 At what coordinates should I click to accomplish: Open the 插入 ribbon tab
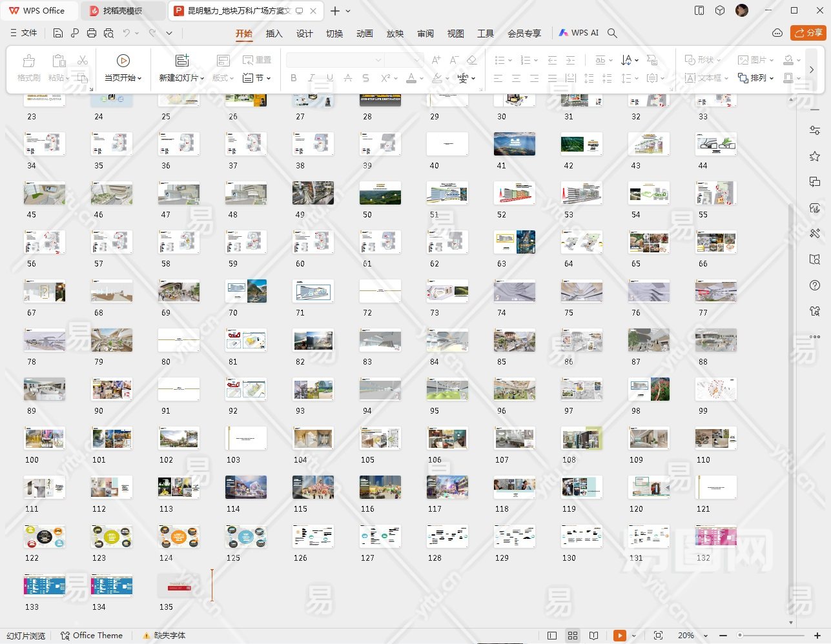(x=274, y=34)
